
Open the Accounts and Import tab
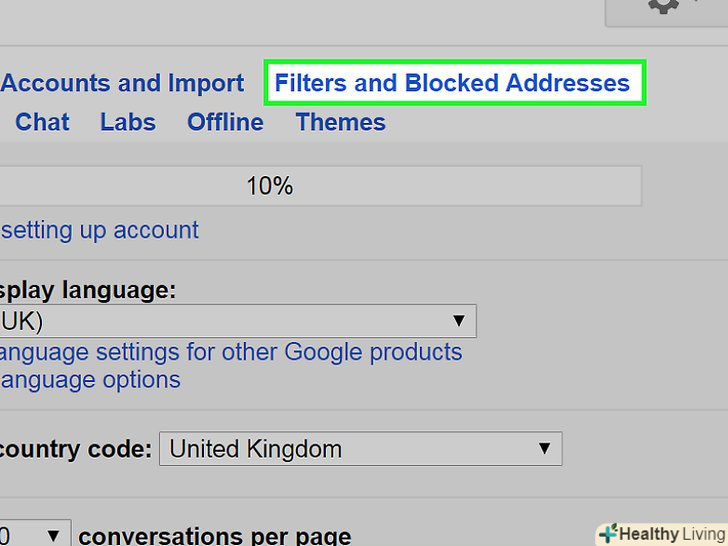coord(122,83)
